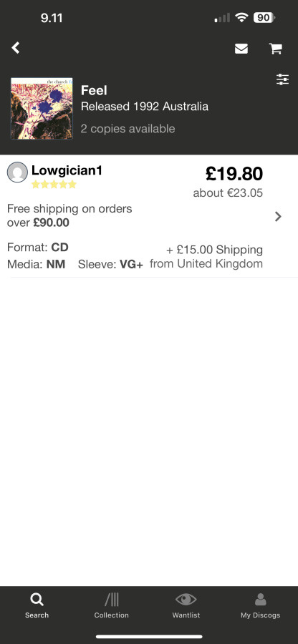This screenshot has height=644, width=298.
Task: Open seller Lowgician1's profile name
Action: [x=67, y=170]
